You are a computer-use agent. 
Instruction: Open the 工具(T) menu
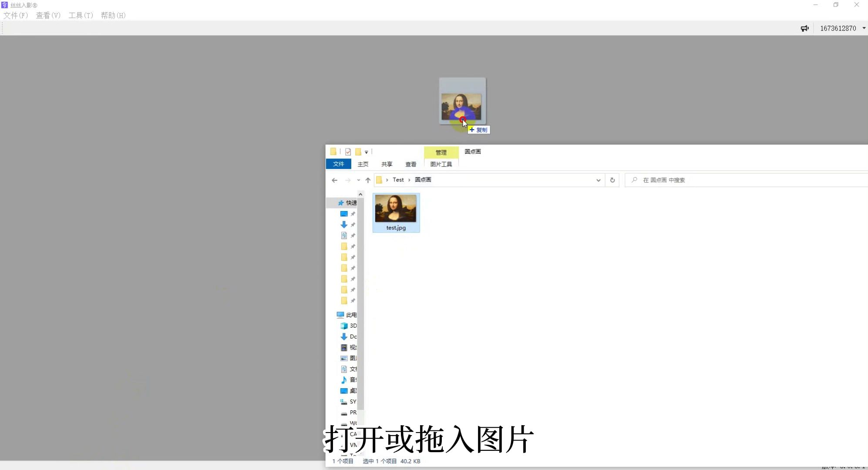[81, 15]
